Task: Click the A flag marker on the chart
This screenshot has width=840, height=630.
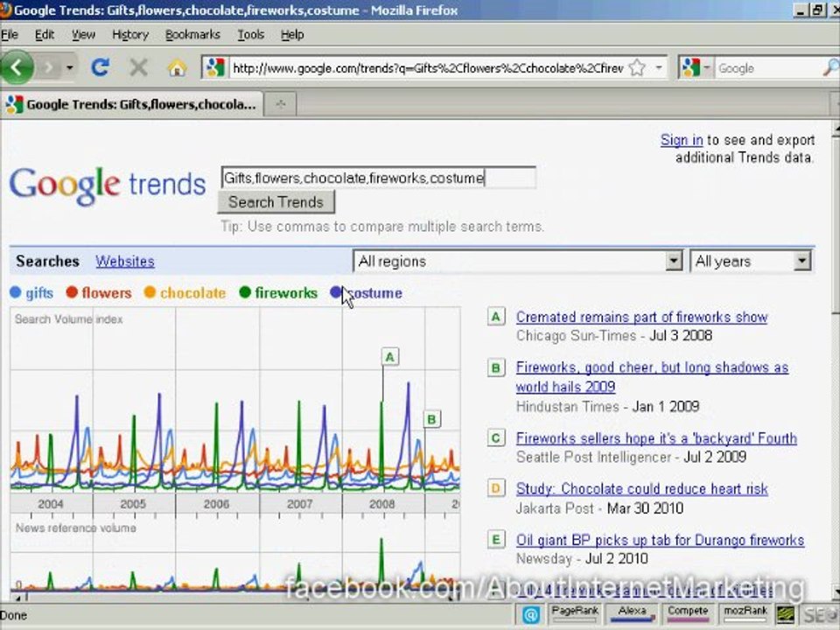Action: tap(390, 357)
